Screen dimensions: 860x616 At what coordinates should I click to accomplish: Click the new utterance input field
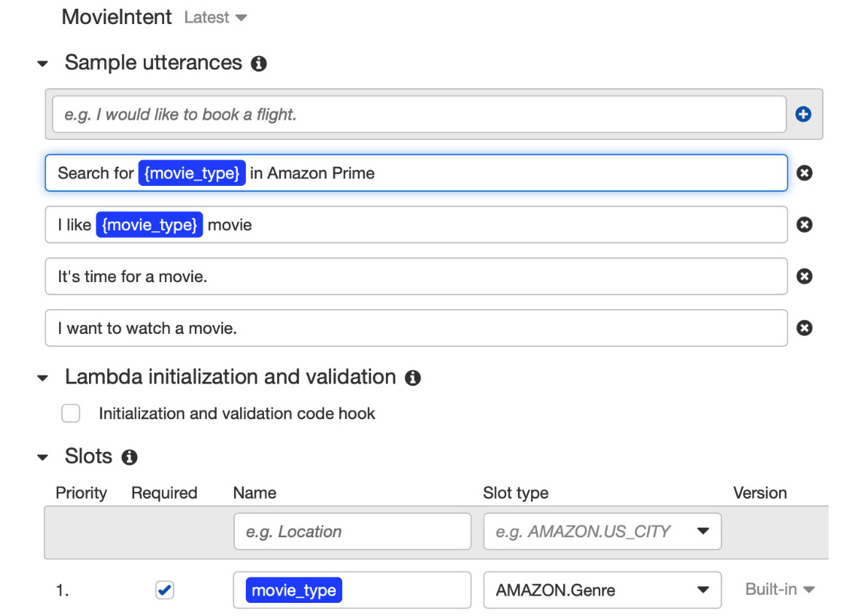pyautogui.click(x=419, y=114)
